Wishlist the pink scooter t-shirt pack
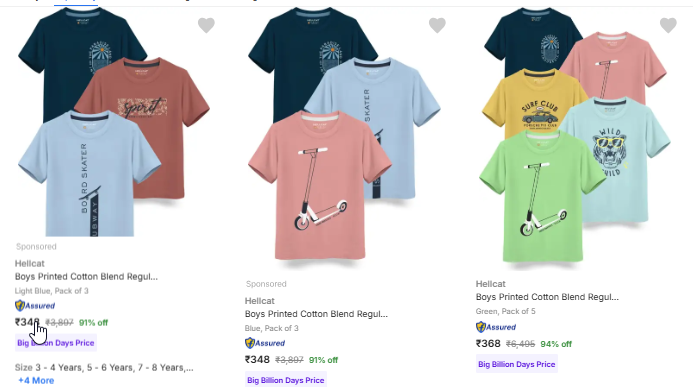693x387 pixels. [x=437, y=25]
